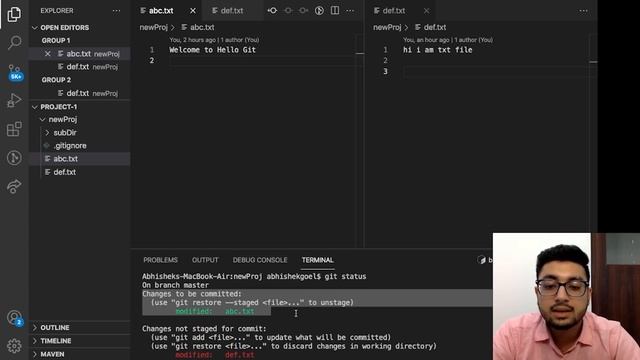Viewport: 640px width, 360px height.
Task: Open the Source Control view with 5K+ badge
Action: [x=15, y=72]
